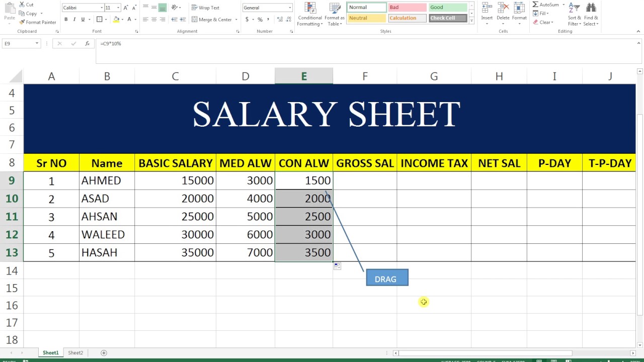Click the Font Color A button

coord(129,19)
